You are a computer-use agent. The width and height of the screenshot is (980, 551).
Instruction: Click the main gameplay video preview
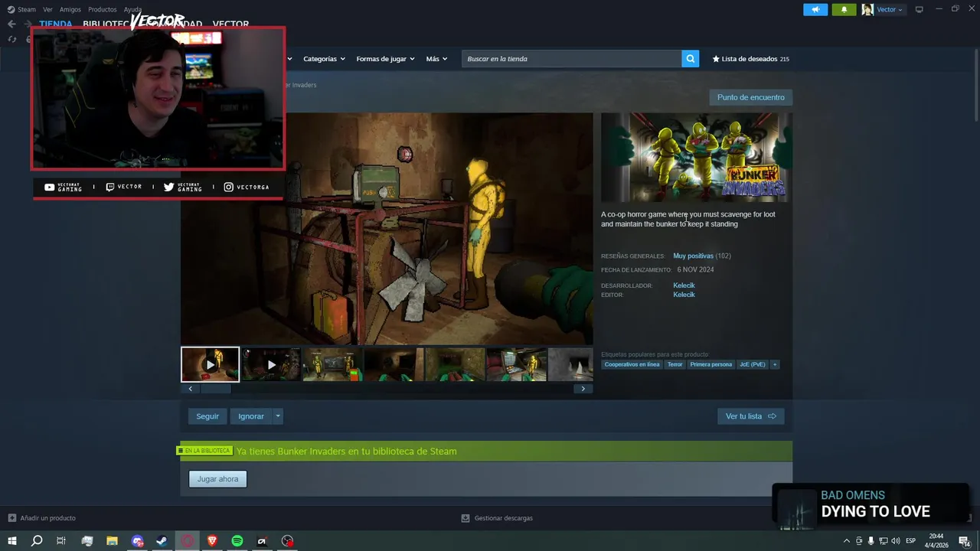tap(387, 229)
